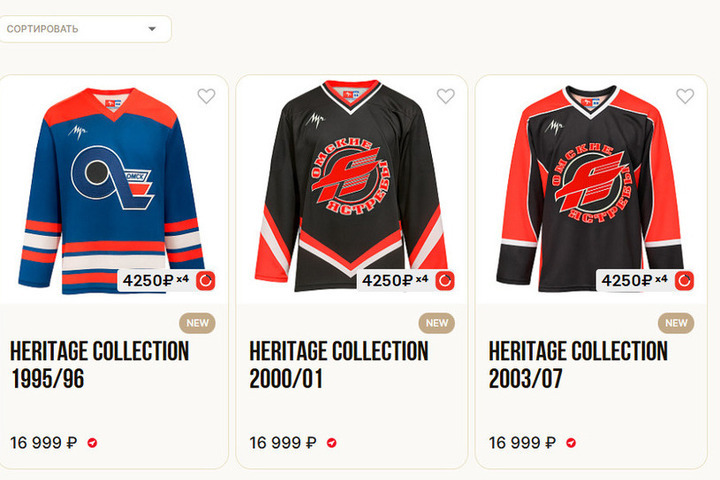Open the Heritage Collection 2000/01 title link

(x=338, y=365)
